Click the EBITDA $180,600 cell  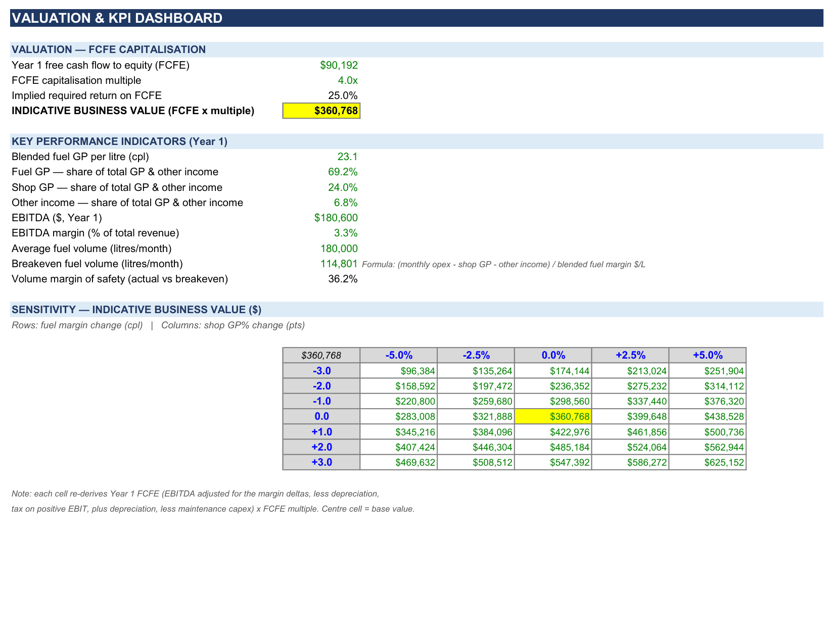click(x=336, y=218)
